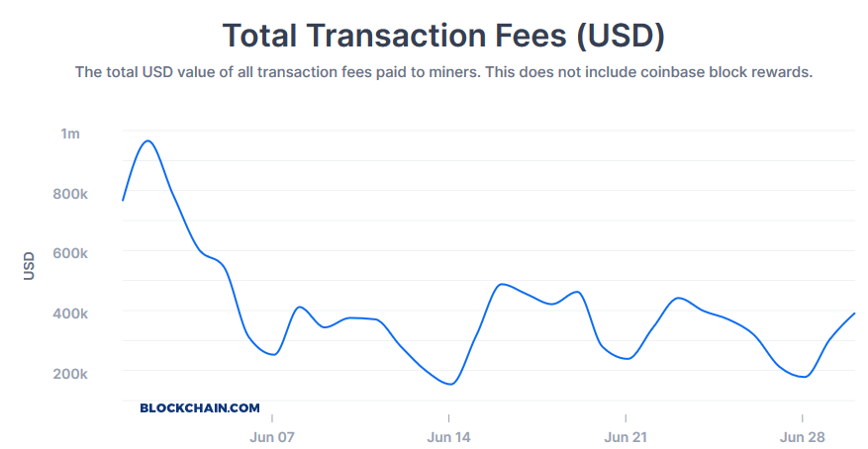868x449 pixels.
Task: Click the leftmost starting point of the line
Action: pyautogui.click(x=123, y=201)
